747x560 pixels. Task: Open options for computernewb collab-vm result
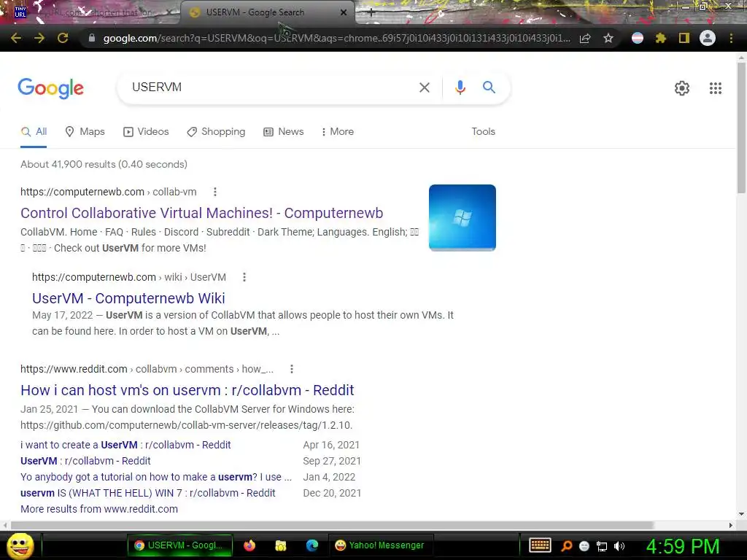(215, 192)
